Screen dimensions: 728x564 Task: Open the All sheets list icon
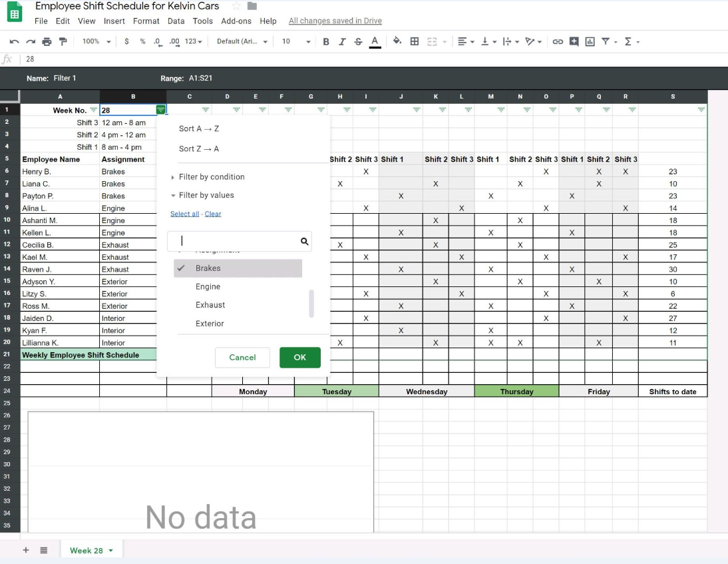[44, 550]
